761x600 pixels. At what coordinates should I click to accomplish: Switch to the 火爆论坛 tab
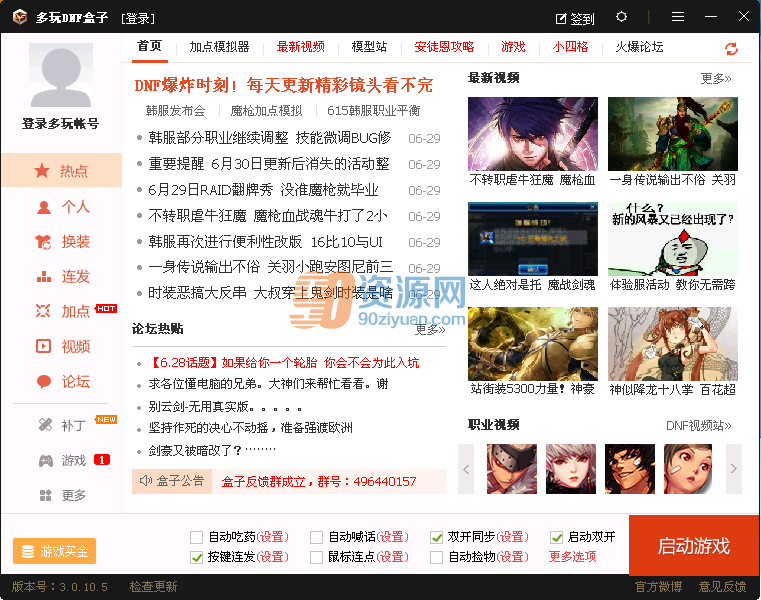(639, 47)
